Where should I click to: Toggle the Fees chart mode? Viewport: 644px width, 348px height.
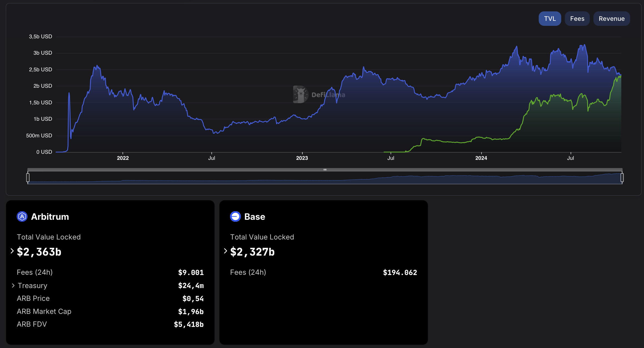(x=577, y=19)
